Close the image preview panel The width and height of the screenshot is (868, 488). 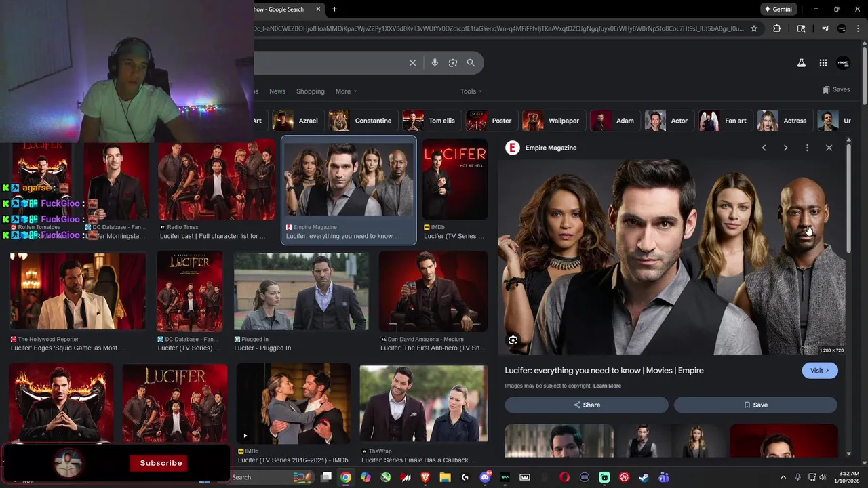[x=829, y=148]
